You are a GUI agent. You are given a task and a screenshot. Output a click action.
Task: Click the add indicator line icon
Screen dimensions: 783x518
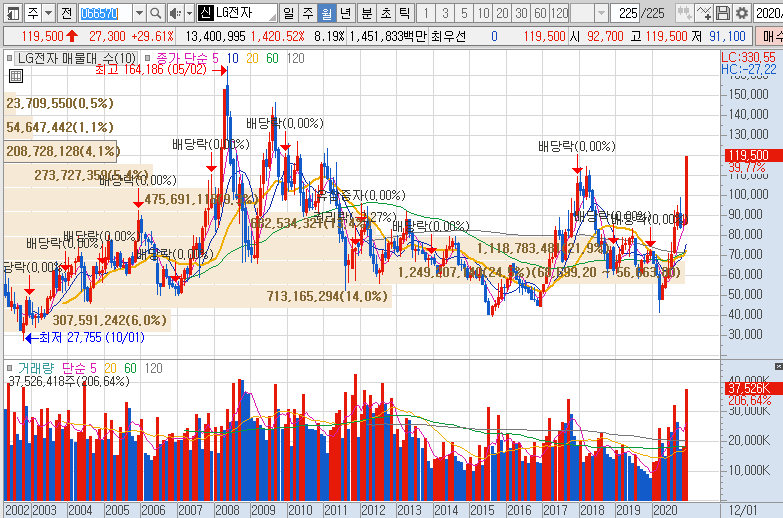coord(704,13)
